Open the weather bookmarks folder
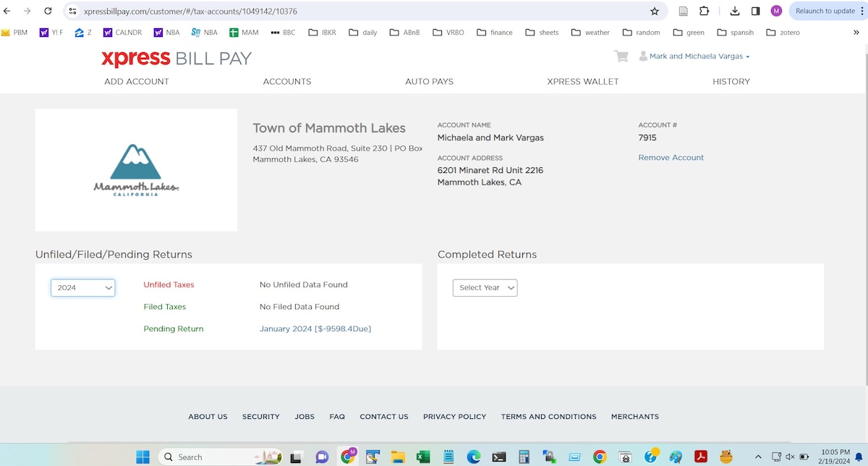868x466 pixels. tap(590, 33)
